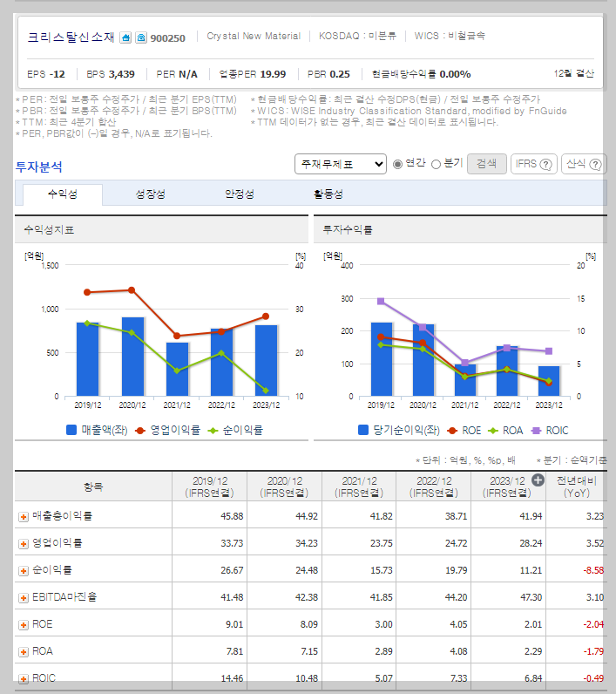Click the Crystal New Material English name

pyautogui.click(x=254, y=36)
